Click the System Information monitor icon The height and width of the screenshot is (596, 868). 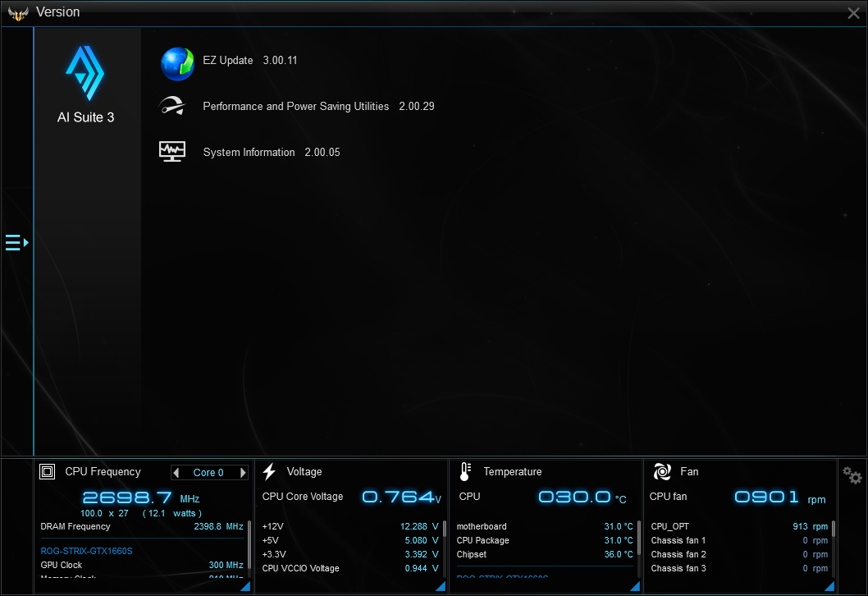172,151
